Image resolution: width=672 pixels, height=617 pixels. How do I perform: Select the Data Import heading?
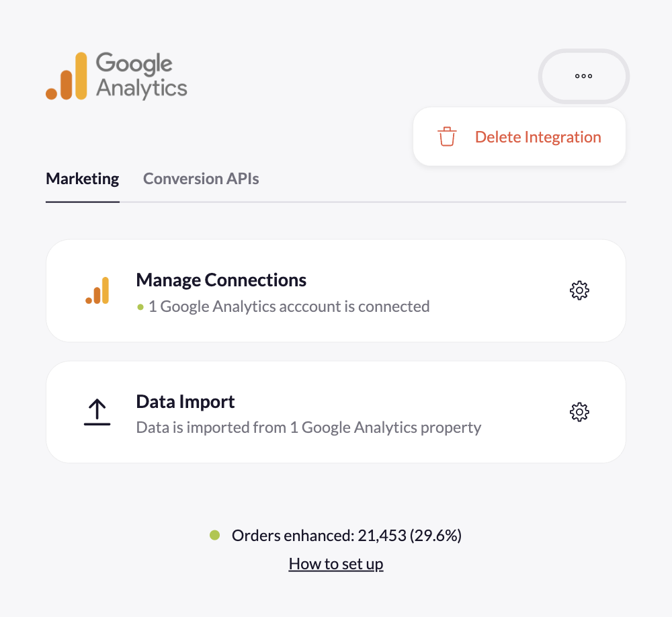coord(185,402)
